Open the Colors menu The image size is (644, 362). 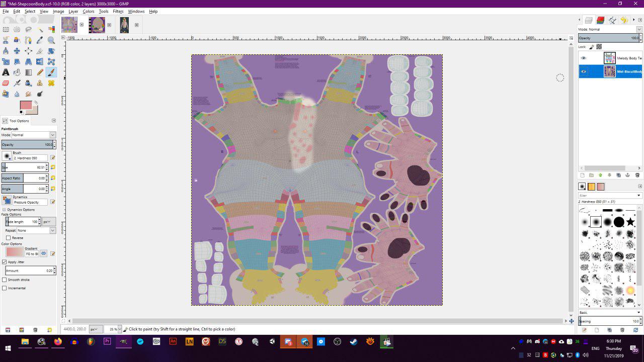tap(89, 11)
